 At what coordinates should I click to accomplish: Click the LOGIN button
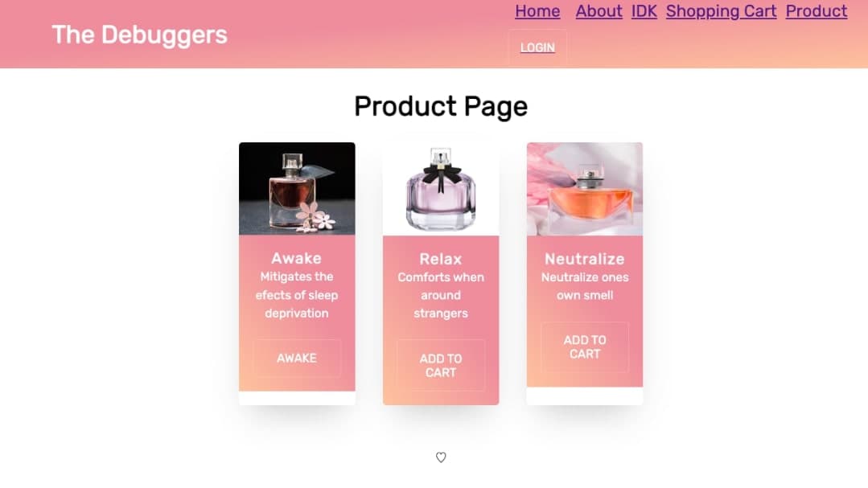click(537, 47)
